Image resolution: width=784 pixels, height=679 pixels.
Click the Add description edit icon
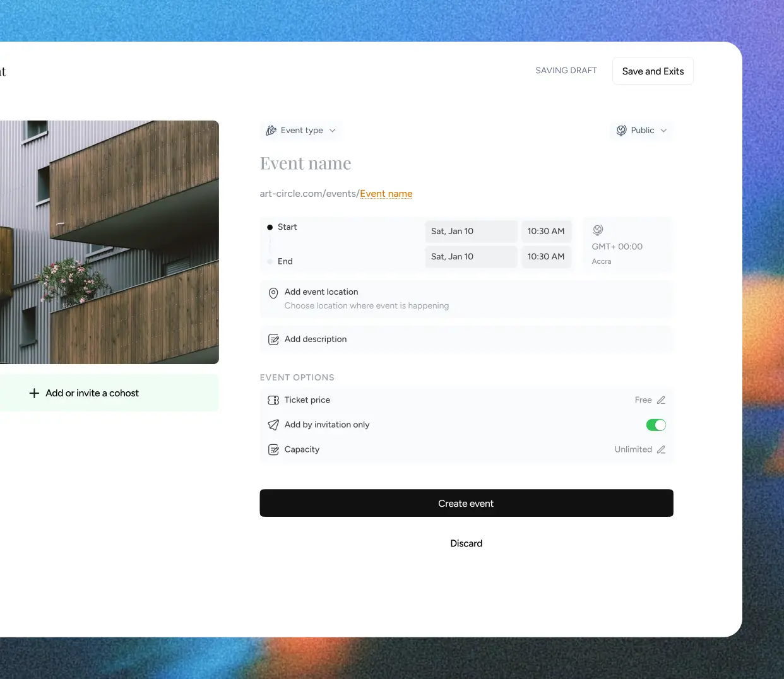tap(273, 339)
